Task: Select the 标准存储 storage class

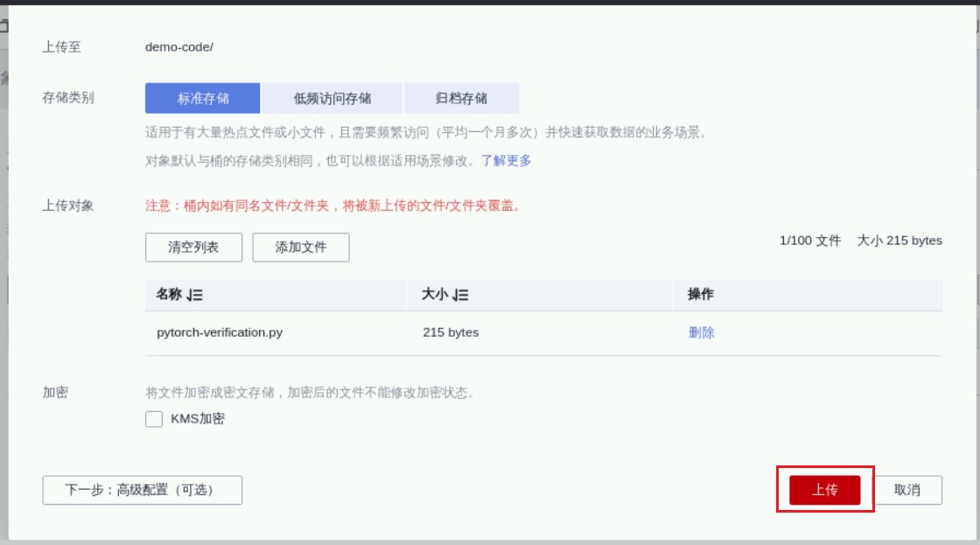Action: pyautogui.click(x=203, y=99)
